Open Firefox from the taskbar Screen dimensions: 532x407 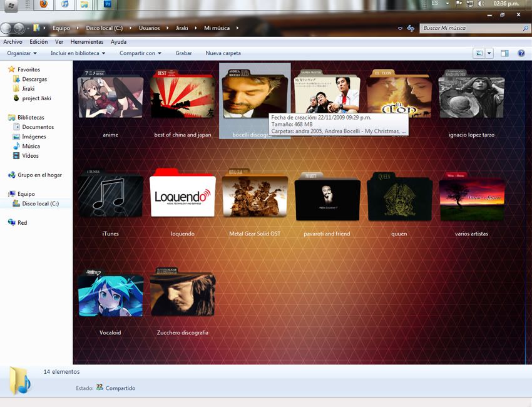[43, 4]
